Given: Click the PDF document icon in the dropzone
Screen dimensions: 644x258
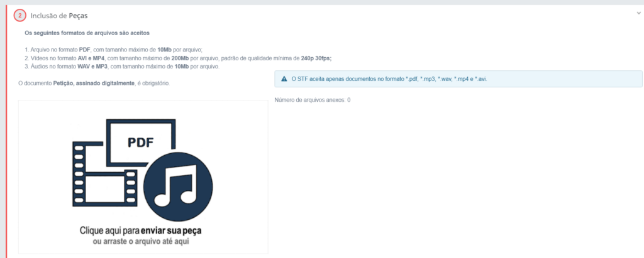Looking at the screenshot, I should click(x=142, y=142).
